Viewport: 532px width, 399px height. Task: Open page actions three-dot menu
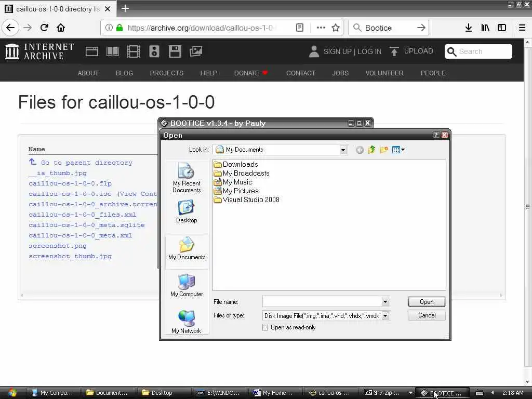pyautogui.click(x=321, y=28)
